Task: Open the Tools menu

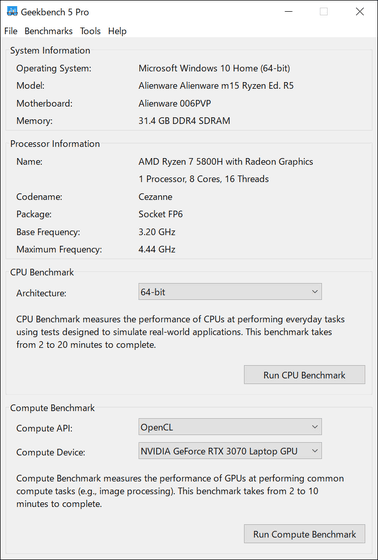Action: point(90,31)
